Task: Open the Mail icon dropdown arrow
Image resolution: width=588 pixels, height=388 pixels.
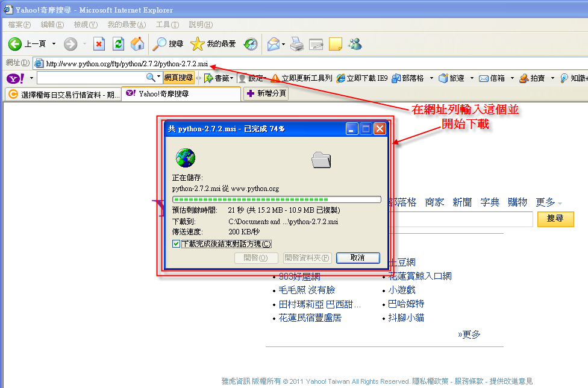Action: click(x=283, y=44)
